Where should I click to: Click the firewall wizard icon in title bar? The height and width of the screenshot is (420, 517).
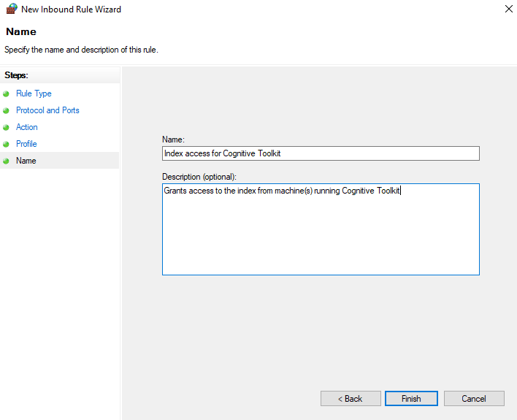(x=11, y=9)
